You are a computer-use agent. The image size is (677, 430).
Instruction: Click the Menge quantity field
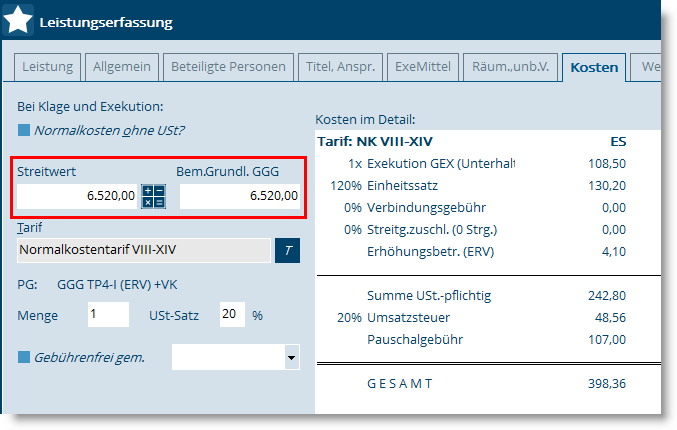[x=108, y=315]
